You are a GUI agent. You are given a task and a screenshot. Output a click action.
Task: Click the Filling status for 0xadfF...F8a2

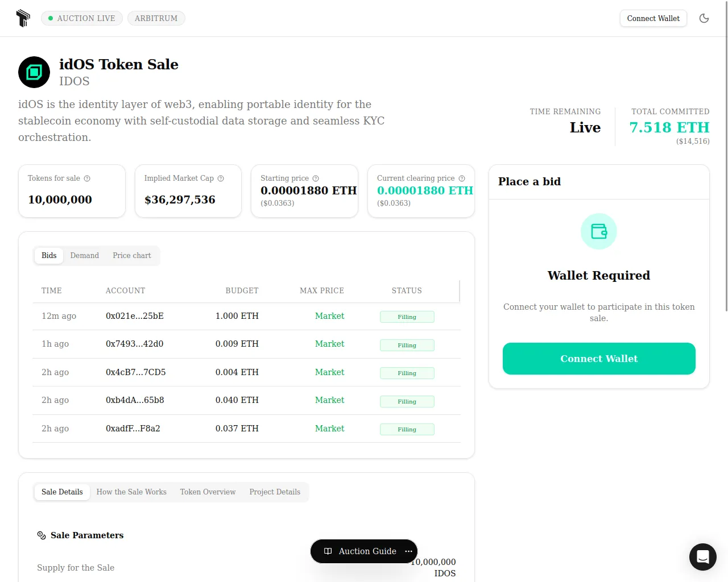tap(407, 430)
